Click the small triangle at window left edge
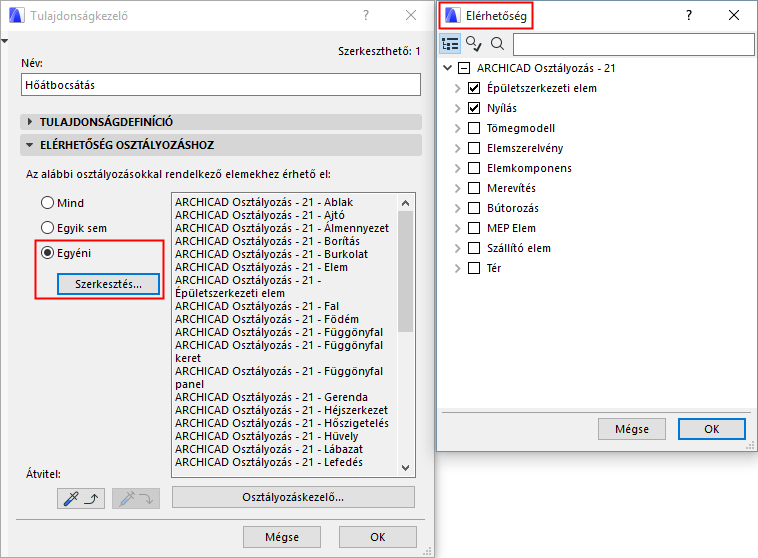 (x=4, y=41)
